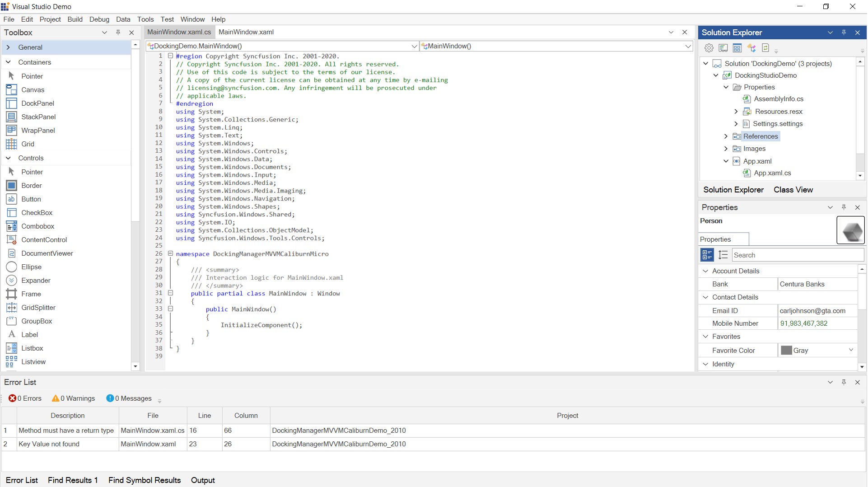Image resolution: width=868 pixels, height=487 pixels.
Task: Pick the DockPanel toolbox item icon
Action: pos(11,103)
